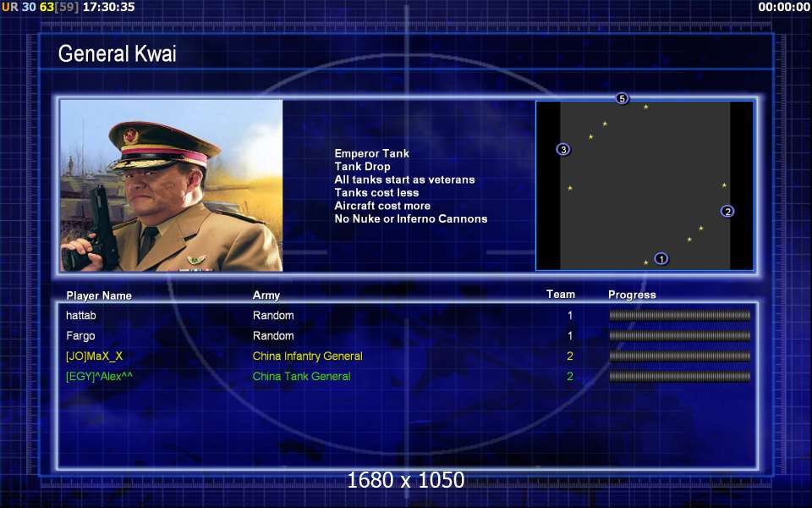Click the [JO]MaX_X loading progress bar
The width and height of the screenshot is (812, 508).
pos(679,356)
